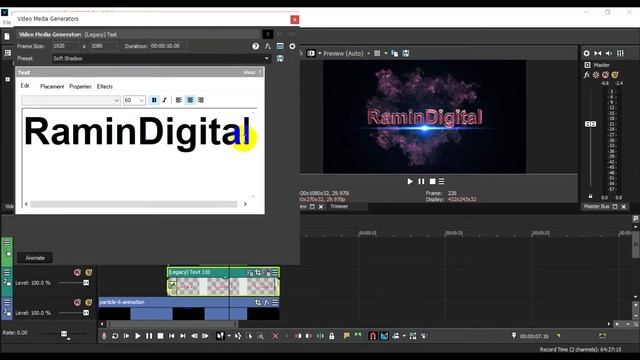Copy snapshot to clipboard icon

[395, 53]
